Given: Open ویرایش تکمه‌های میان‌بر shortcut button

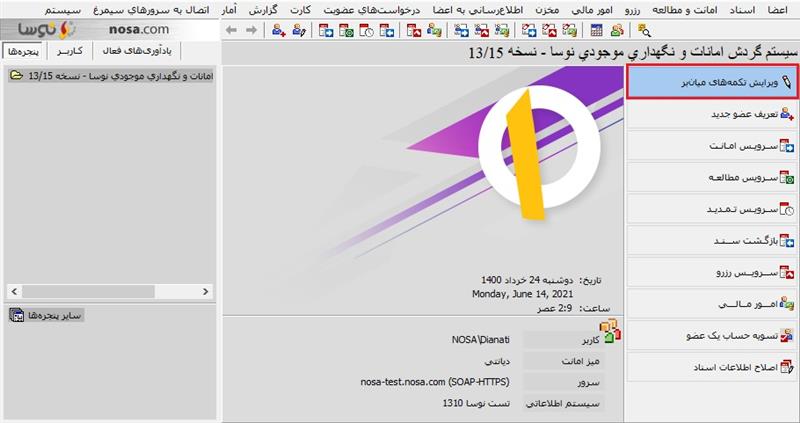Looking at the screenshot, I should [x=712, y=83].
